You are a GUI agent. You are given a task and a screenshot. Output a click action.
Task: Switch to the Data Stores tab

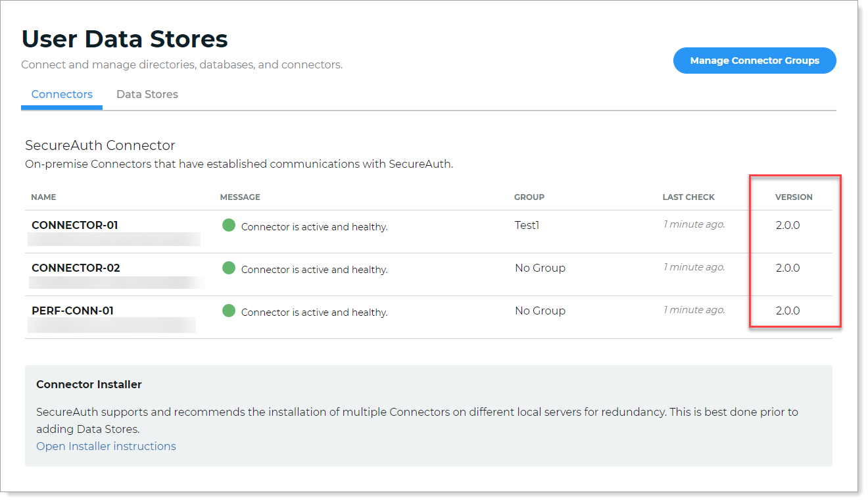pyautogui.click(x=147, y=95)
